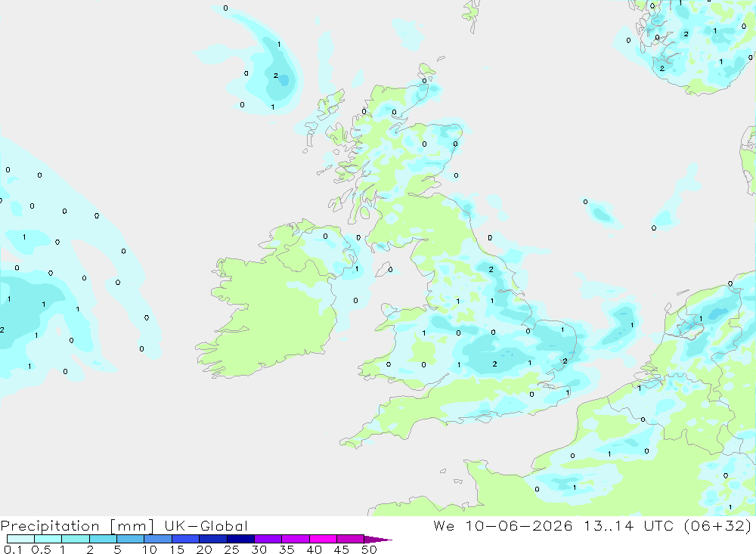Select the 5–10 mm blue legend swatch
The height and width of the screenshot is (554, 756).
[130, 539]
